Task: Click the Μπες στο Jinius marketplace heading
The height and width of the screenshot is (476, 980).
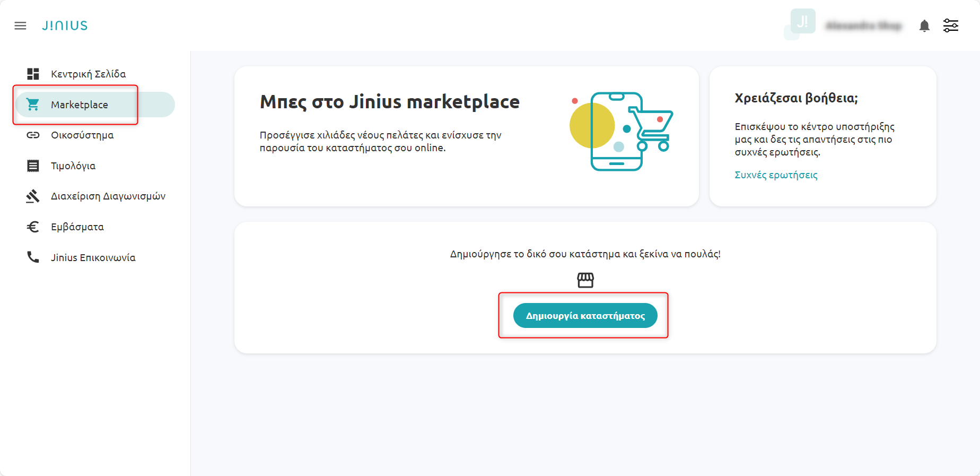Action: pos(389,102)
